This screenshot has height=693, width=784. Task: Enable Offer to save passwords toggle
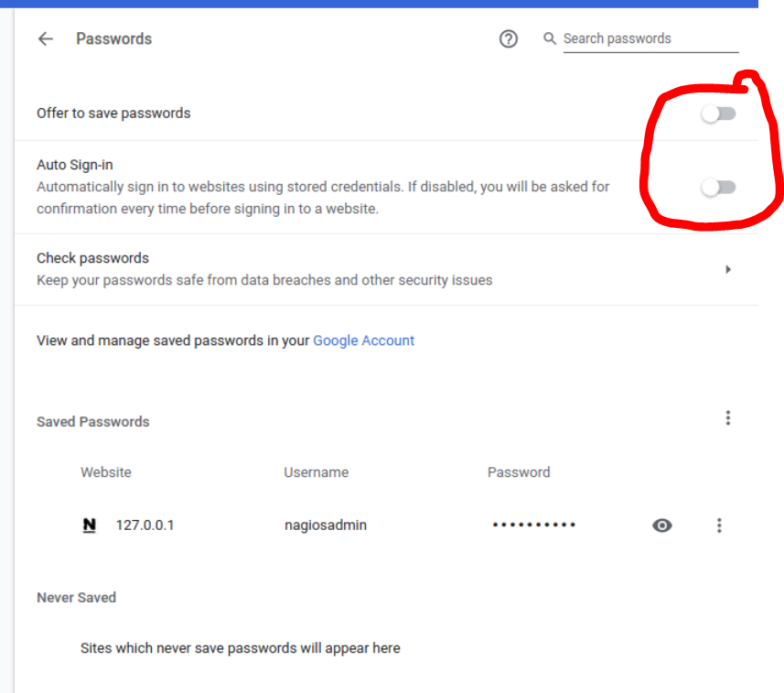click(718, 114)
